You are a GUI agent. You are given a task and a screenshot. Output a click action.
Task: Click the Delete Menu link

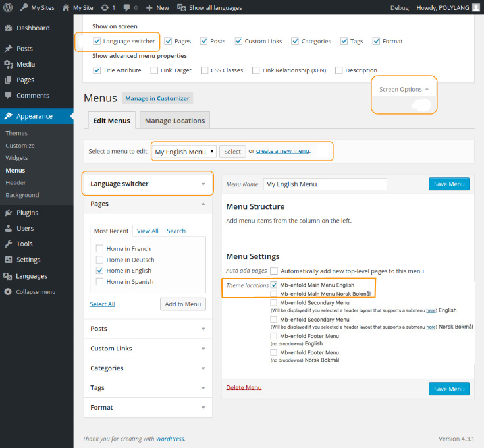click(244, 387)
